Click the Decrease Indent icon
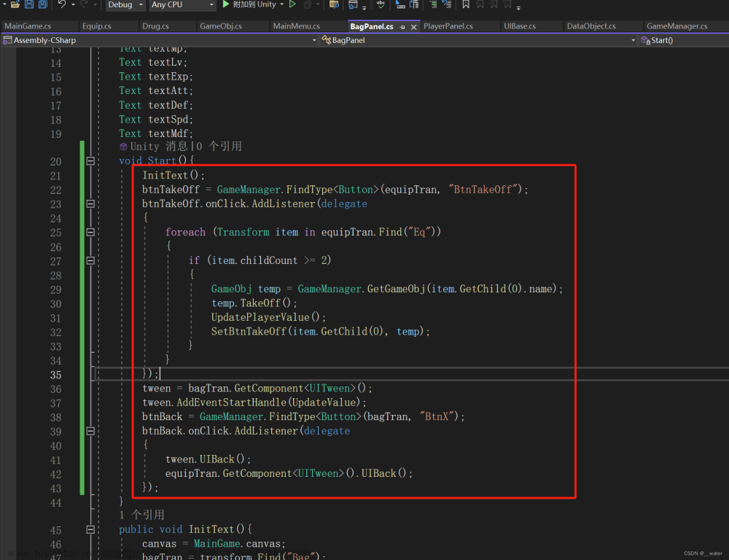The image size is (729, 560). point(433,4)
